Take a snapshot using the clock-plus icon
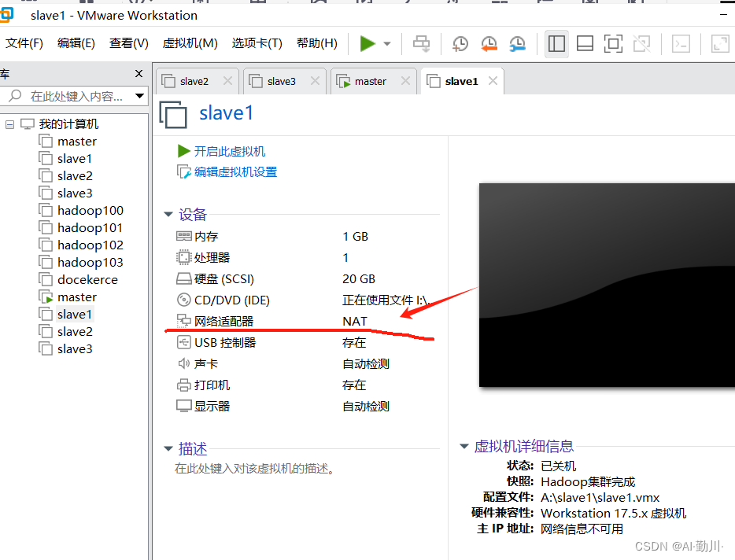The width and height of the screenshot is (735, 560). pos(460,43)
